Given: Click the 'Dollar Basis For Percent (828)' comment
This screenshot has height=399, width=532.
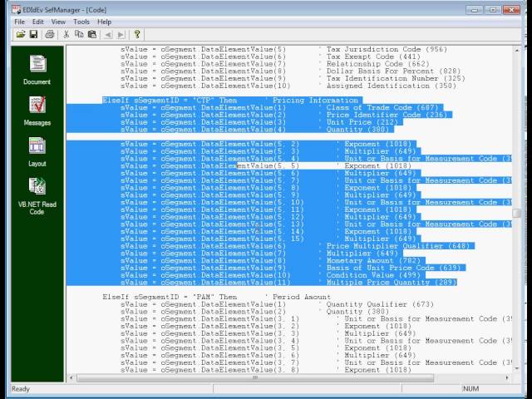Looking at the screenshot, I should tap(393, 71).
